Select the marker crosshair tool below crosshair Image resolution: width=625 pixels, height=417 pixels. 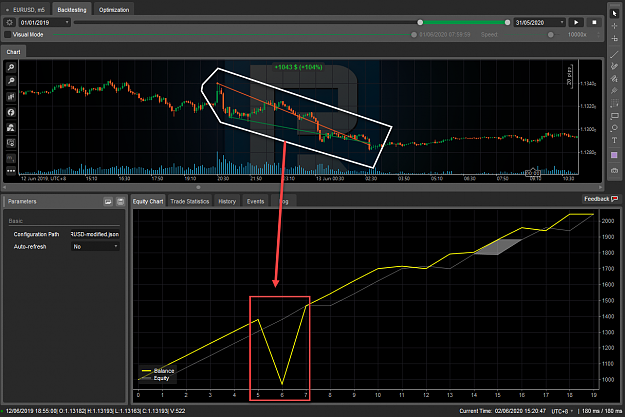(x=614, y=39)
